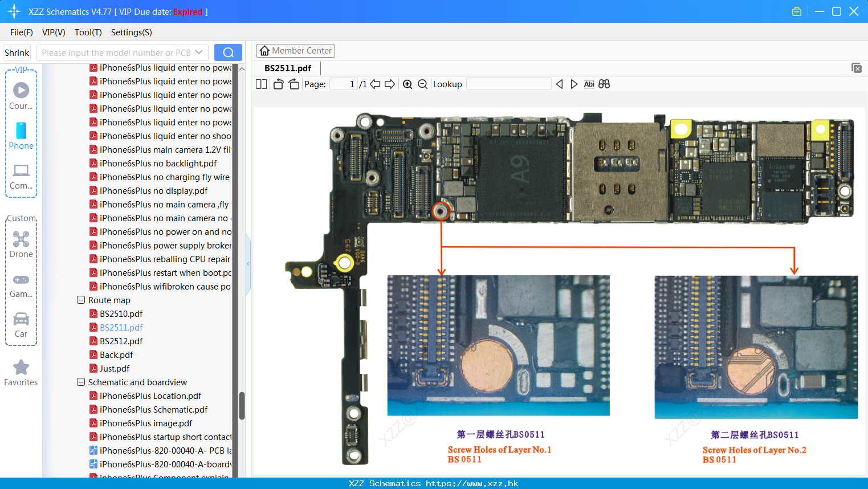Select the Computer category icon

pyautogui.click(x=21, y=177)
